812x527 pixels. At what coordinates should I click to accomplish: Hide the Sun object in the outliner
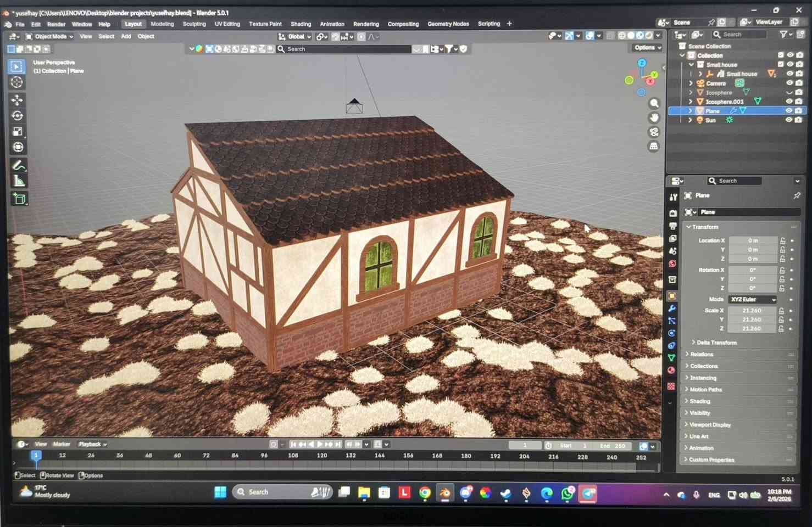(789, 120)
